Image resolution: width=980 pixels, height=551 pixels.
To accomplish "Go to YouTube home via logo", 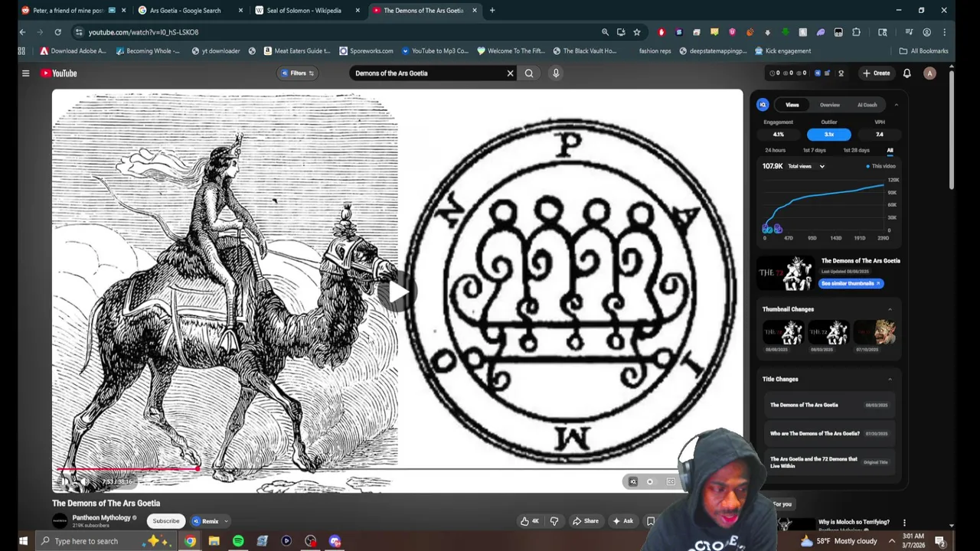I will click(x=59, y=73).
